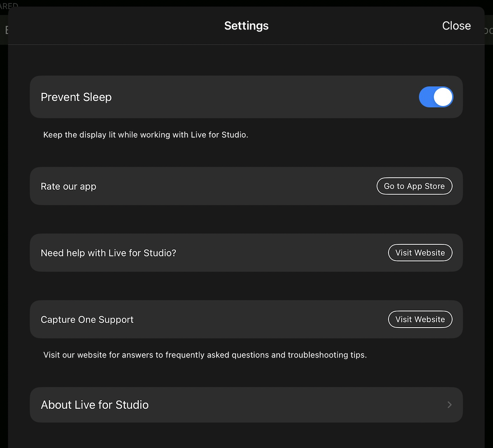Viewport: 493px width, 448px height.
Task: Open the Capture One Support website
Action: [x=420, y=319]
